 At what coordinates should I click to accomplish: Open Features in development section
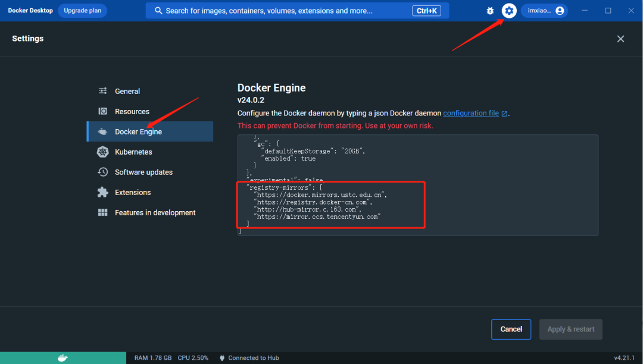coord(149,212)
